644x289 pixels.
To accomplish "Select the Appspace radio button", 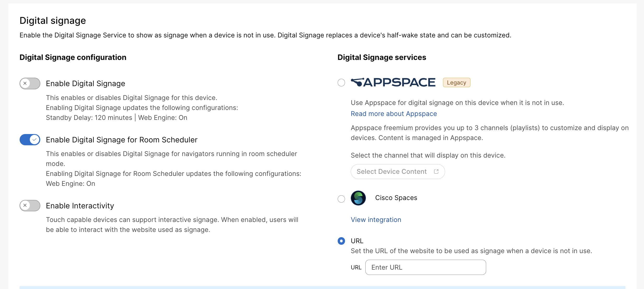I will click(x=341, y=82).
